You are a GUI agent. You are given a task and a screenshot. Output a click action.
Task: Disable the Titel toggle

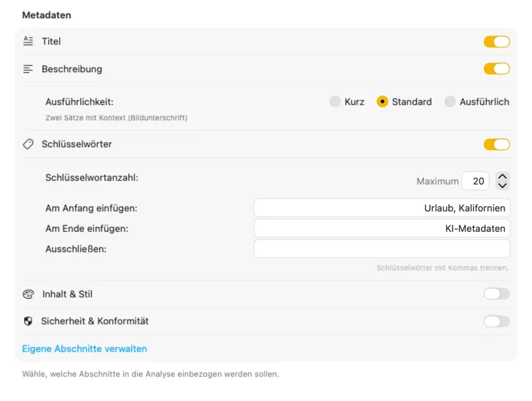(x=496, y=42)
